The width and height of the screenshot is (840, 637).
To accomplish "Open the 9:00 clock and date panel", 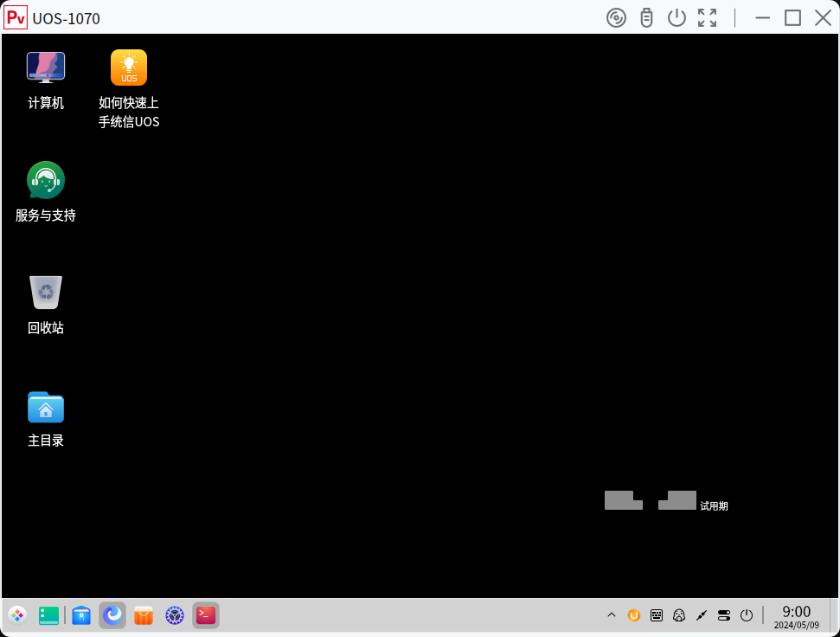I will tap(796, 616).
